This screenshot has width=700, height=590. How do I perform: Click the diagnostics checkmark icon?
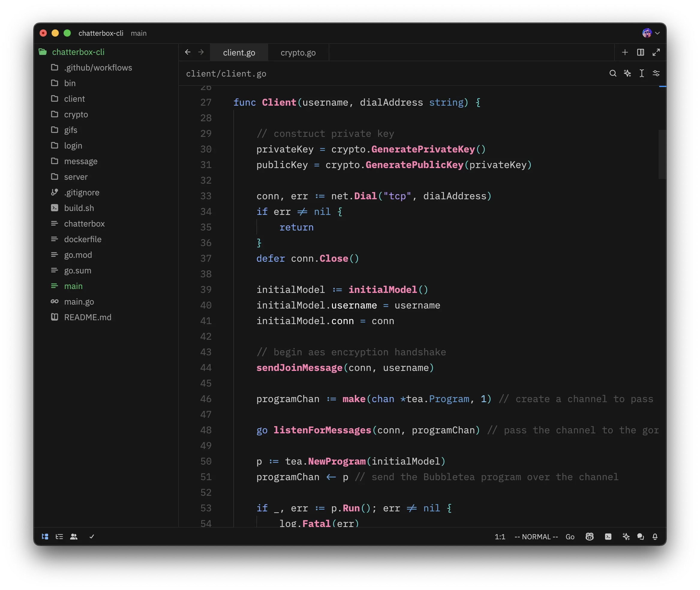click(91, 537)
